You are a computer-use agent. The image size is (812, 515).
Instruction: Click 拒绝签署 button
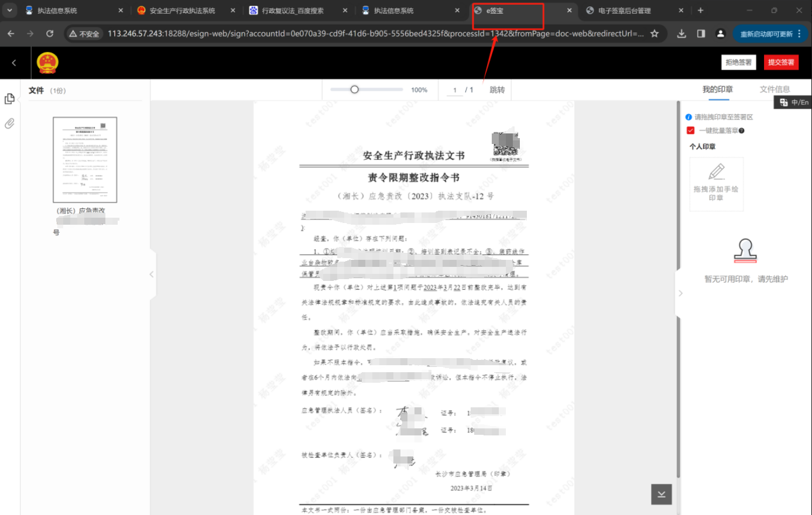(x=738, y=63)
